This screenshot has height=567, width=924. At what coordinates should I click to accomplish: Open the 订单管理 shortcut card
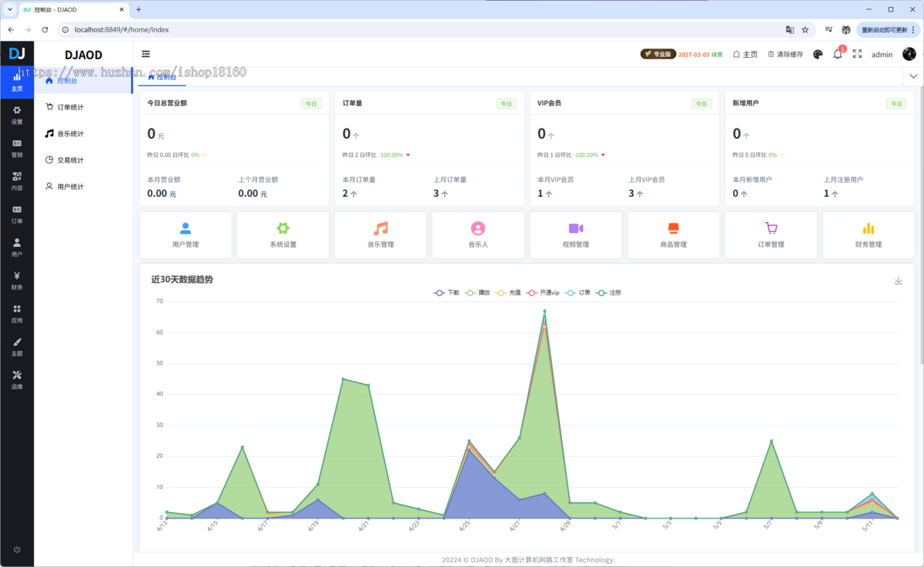(x=771, y=235)
